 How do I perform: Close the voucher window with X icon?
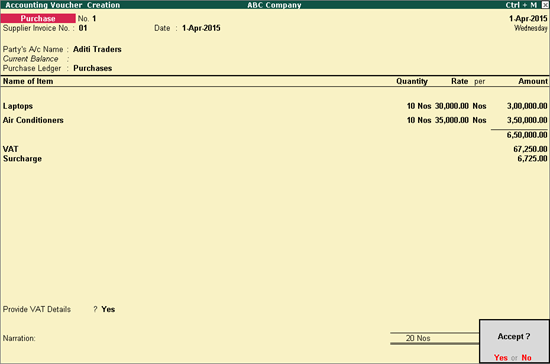point(545,5)
